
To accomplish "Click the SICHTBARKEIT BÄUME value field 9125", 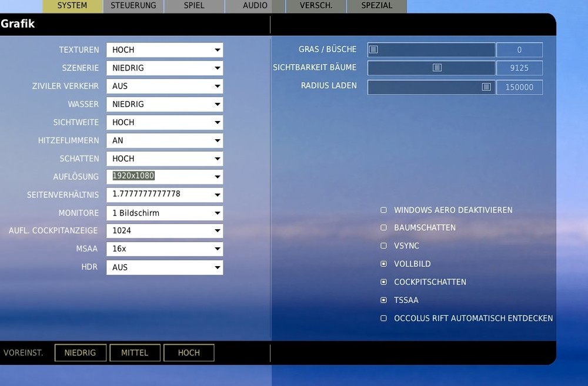I will click(x=519, y=68).
